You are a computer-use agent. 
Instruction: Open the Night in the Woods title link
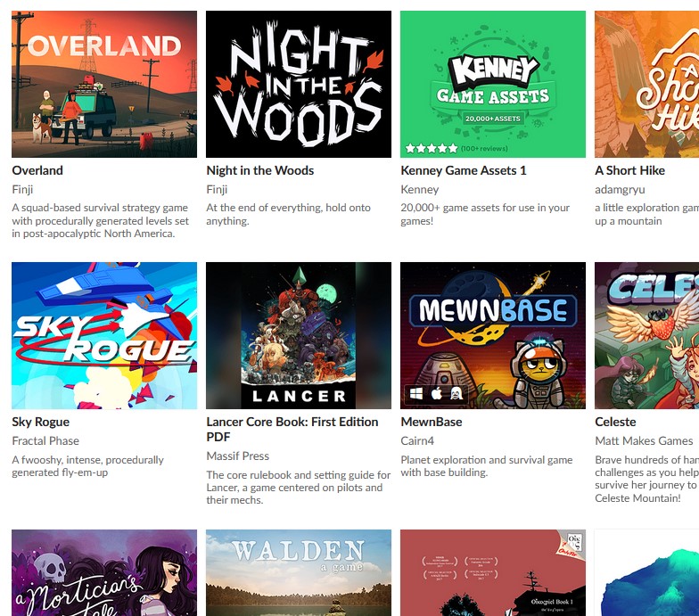(260, 170)
